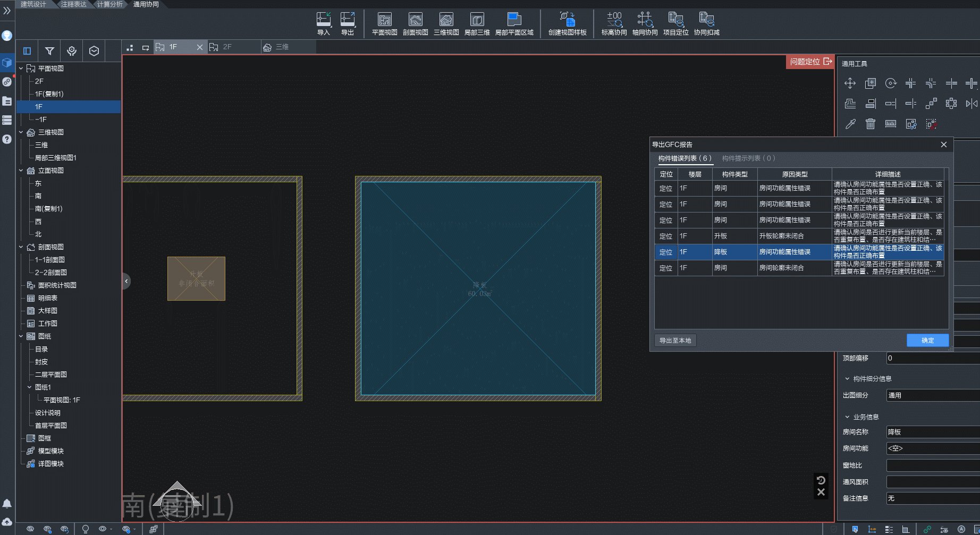Viewport: 980px width, 535px height.
Task: Select 局部三维视图1 in the tree
Action: [x=56, y=158]
